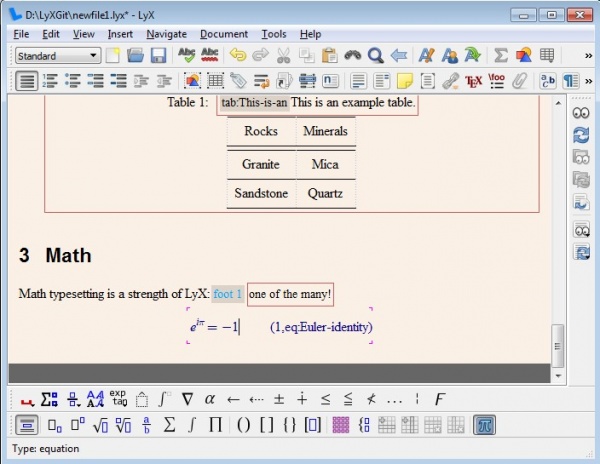This screenshot has width=600, height=464.
Task: Click the Insert TeX code icon
Action: (x=474, y=81)
